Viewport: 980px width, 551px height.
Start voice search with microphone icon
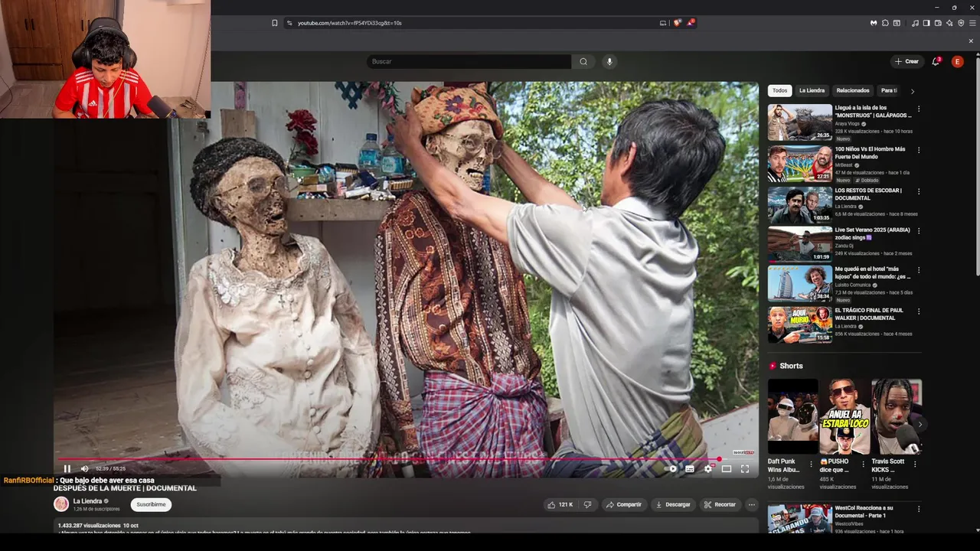[609, 61]
